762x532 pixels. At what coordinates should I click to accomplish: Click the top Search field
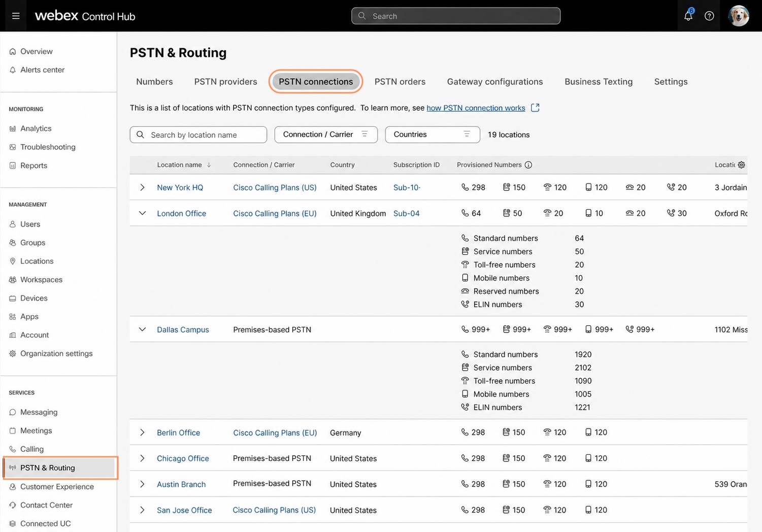coord(456,16)
